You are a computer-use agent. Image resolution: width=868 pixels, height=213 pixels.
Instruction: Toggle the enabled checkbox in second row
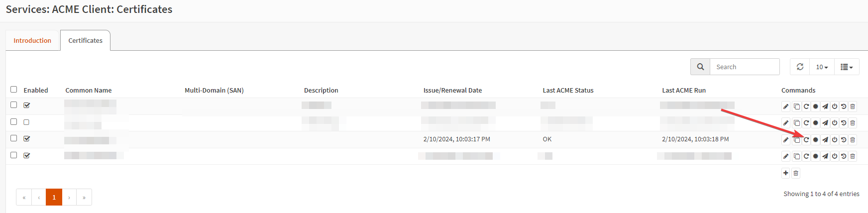(27, 122)
